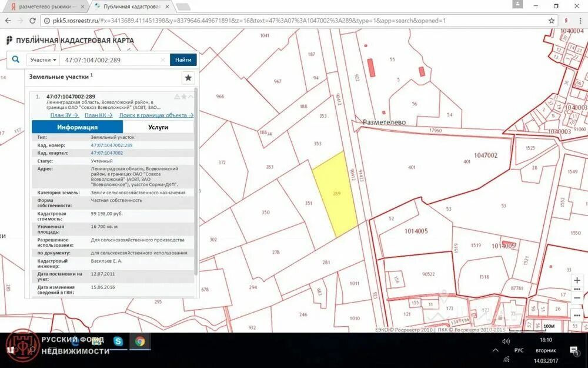
Task: Click the engineer name Васильев Е. А.
Action: pyautogui.click(x=106, y=261)
